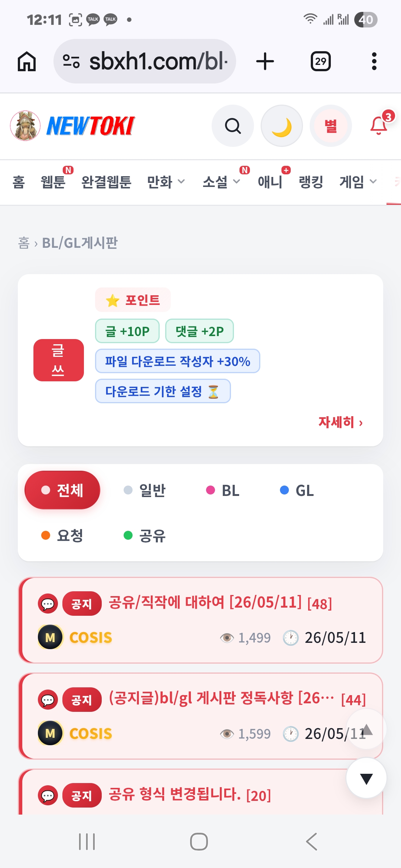Select the 요청 category filter
Image resolution: width=401 pixels, height=868 pixels.
pyautogui.click(x=62, y=535)
